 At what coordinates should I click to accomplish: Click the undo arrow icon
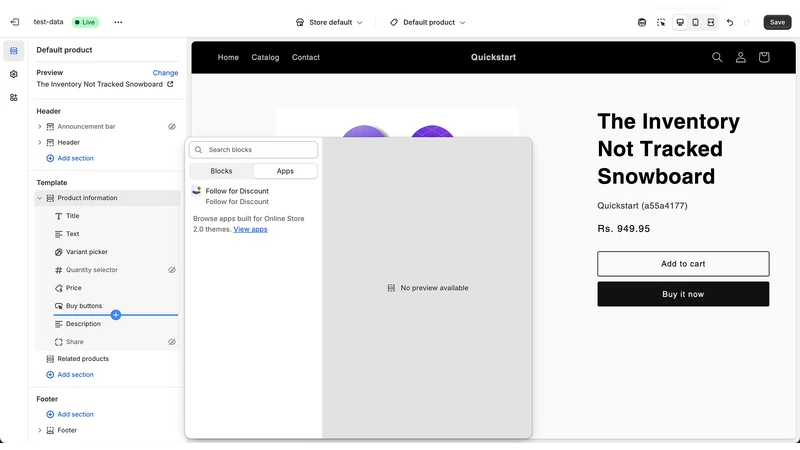coord(730,22)
